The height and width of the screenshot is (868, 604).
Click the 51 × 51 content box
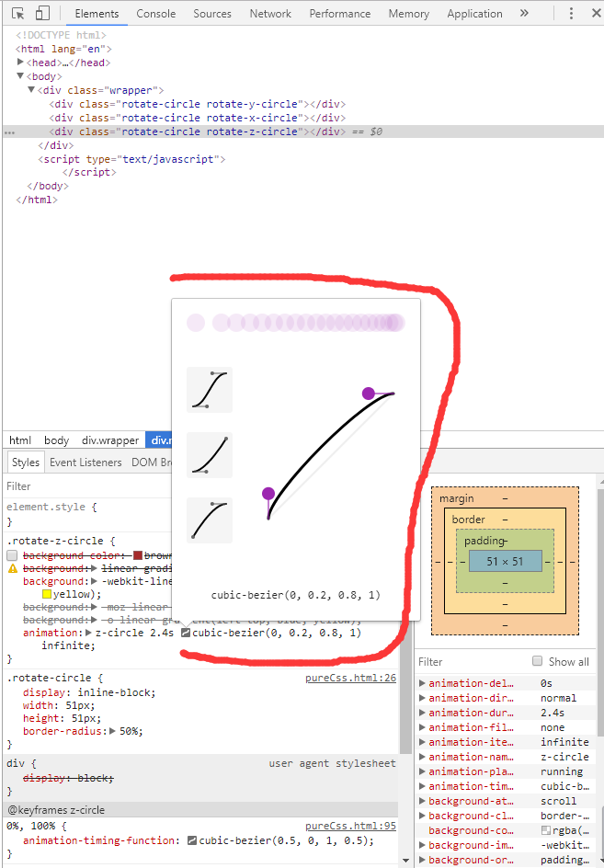(505, 561)
